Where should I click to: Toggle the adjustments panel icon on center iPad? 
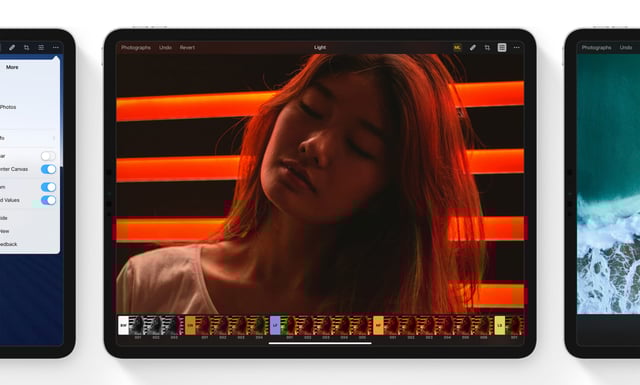coord(502,47)
